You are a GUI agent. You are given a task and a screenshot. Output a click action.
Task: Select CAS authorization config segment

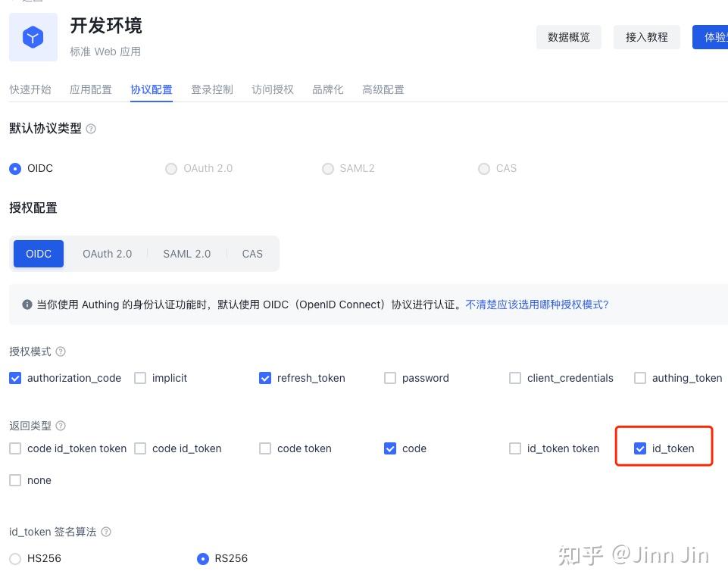[252, 254]
